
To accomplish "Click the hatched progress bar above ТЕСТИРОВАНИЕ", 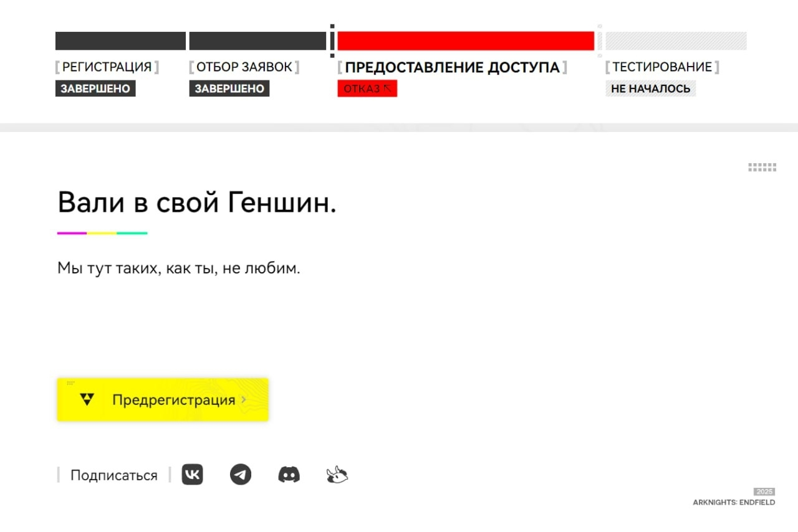I will [x=676, y=41].
